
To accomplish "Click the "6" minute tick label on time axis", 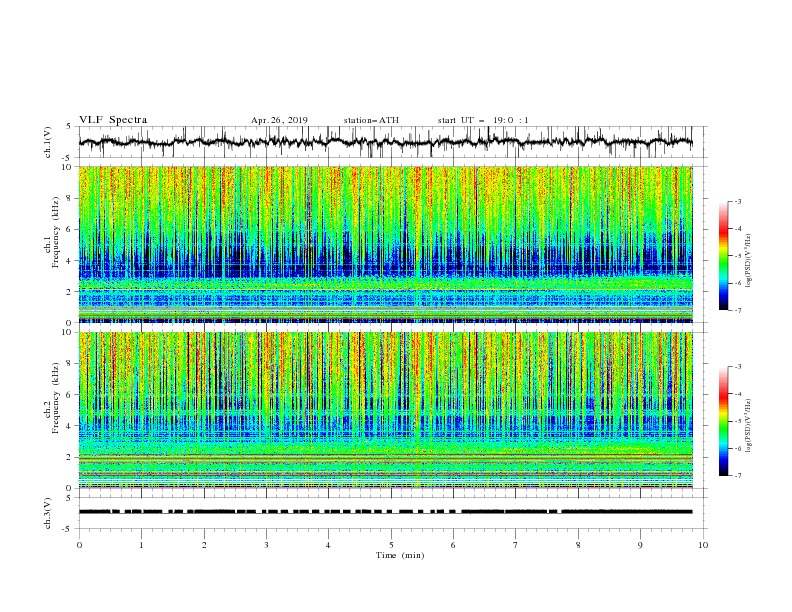I will click(453, 545).
